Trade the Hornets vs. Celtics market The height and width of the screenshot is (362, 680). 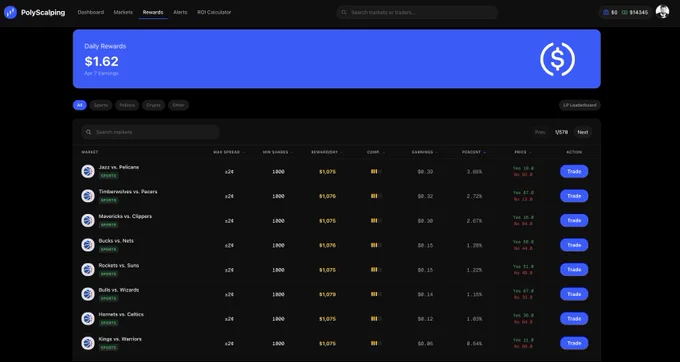[574, 319]
